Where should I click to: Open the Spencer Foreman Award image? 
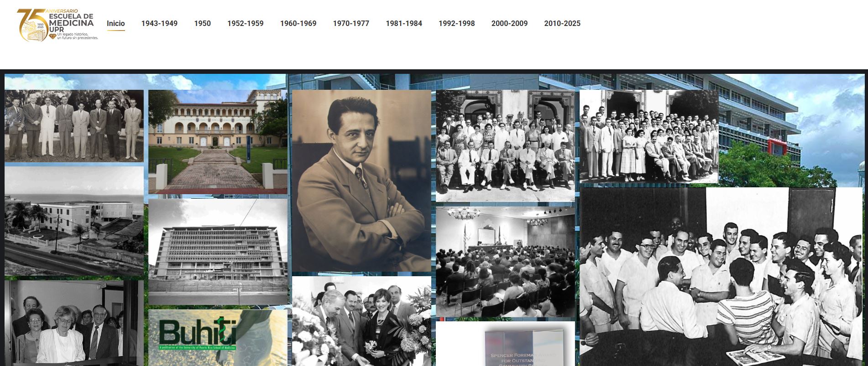point(505,344)
